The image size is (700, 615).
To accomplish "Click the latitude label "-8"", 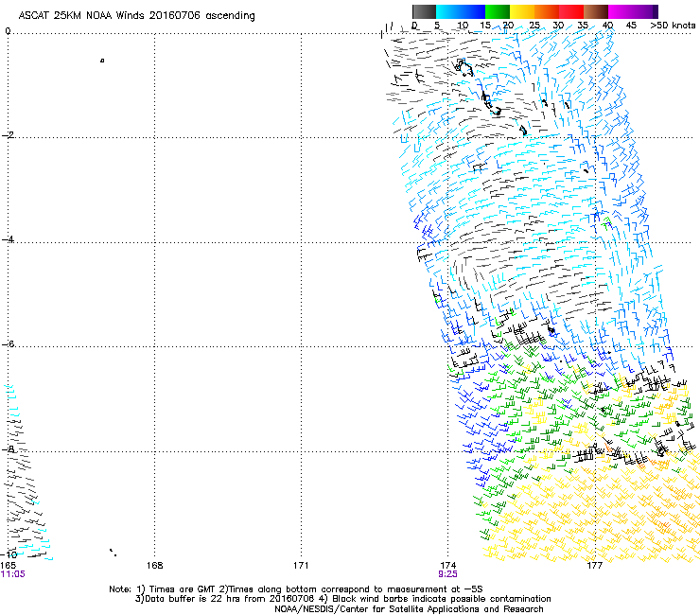I will tap(9, 449).
